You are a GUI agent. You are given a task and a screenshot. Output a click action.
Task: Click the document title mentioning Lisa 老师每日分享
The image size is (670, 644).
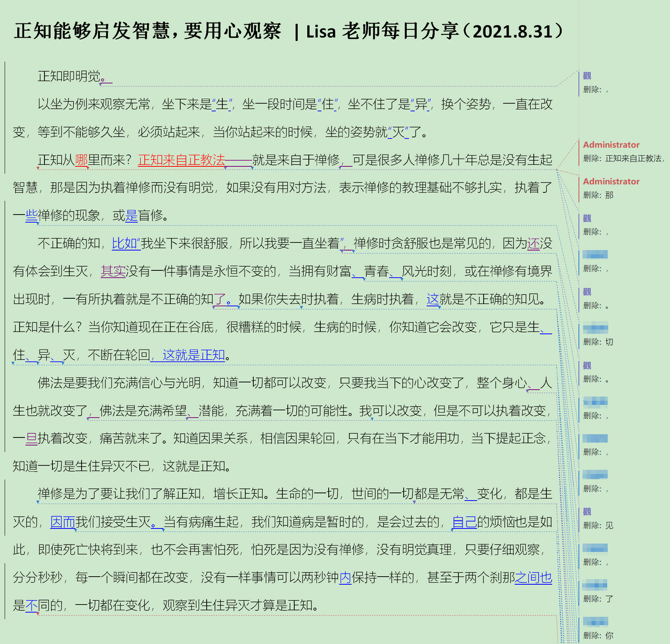coord(288,31)
